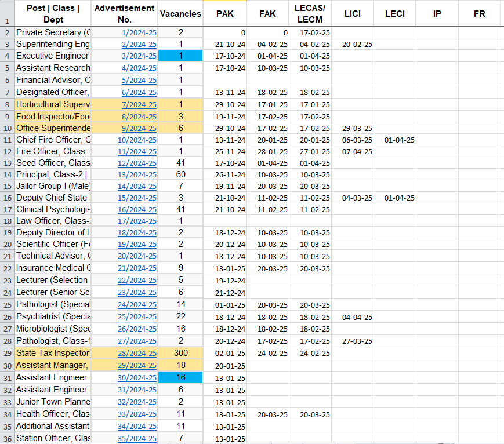Select the FR column header cell

pos(479,13)
